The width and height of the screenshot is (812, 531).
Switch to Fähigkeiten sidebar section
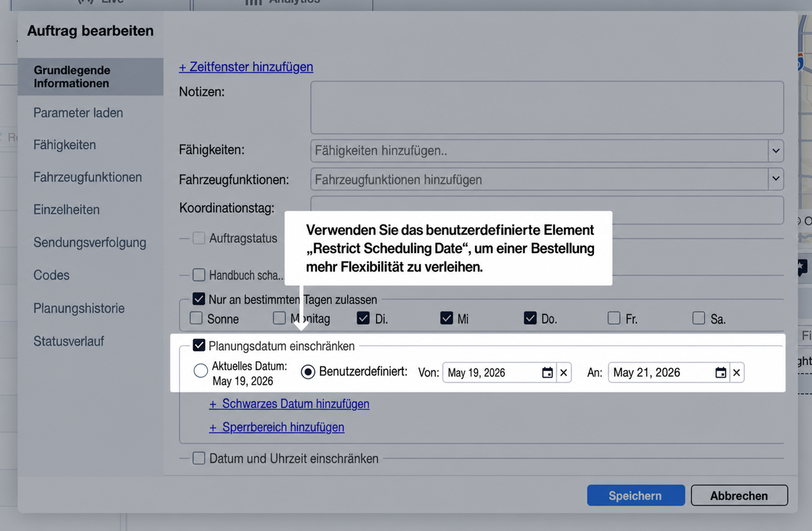(x=65, y=145)
